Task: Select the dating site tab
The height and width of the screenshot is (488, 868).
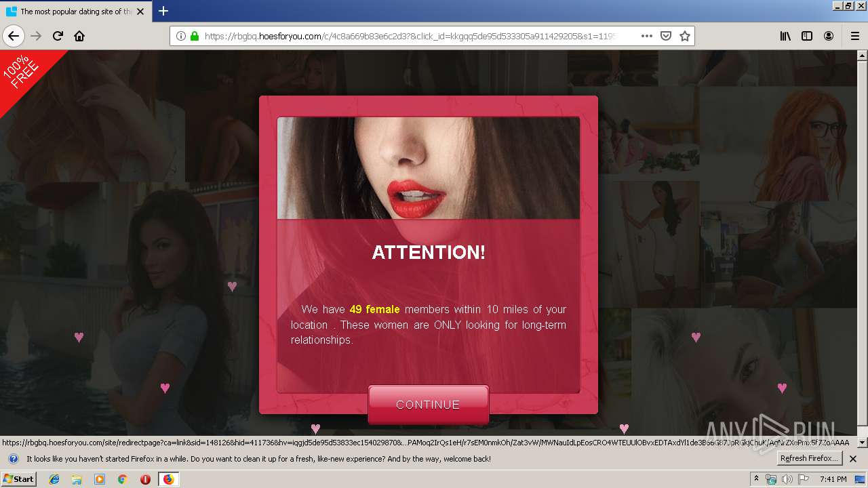Action: coord(75,12)
